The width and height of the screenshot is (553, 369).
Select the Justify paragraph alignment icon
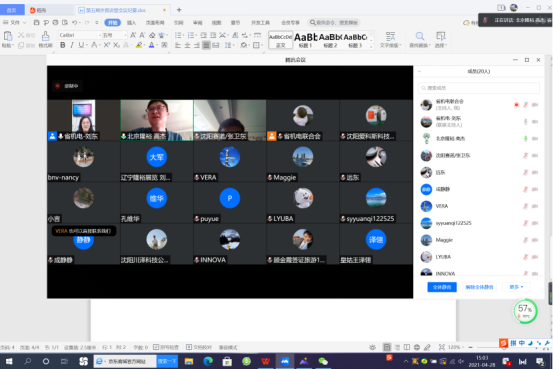[x=206, y=45]
